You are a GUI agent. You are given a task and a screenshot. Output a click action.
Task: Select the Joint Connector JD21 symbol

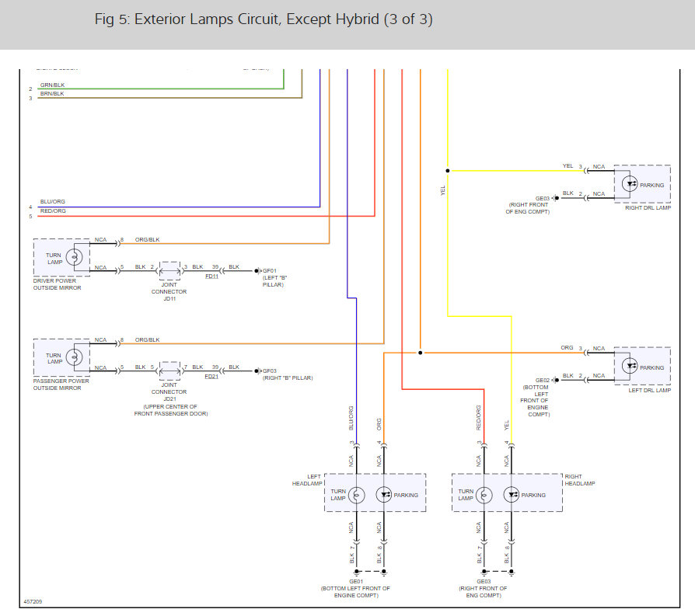pyautogui.click(x=169, y=371)
